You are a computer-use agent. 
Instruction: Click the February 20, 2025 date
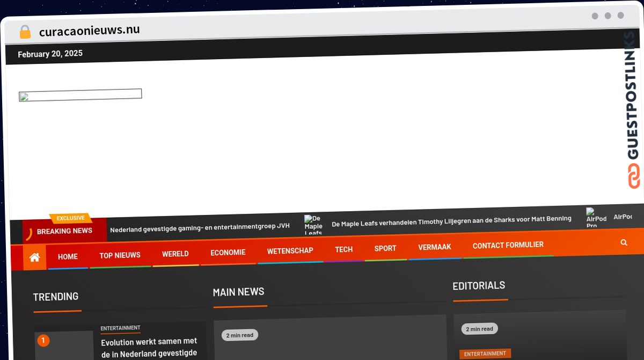click(x=50, y=54)
